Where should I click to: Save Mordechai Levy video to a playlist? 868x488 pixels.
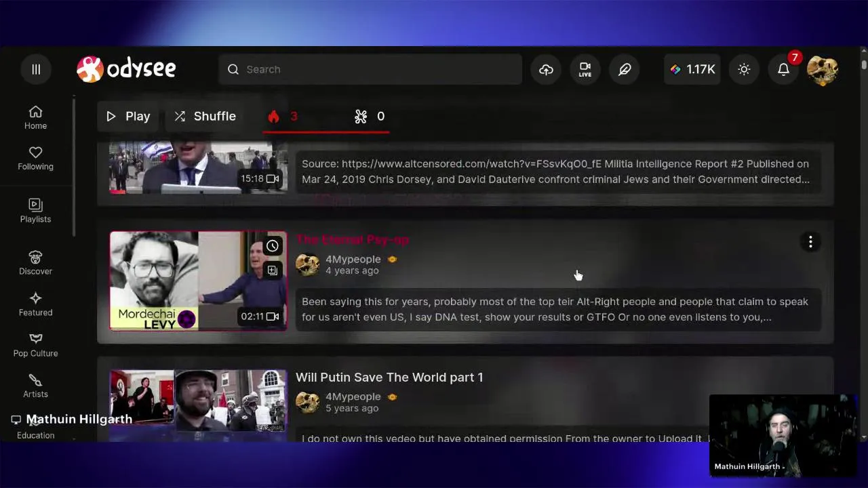(x=272, y=270)
